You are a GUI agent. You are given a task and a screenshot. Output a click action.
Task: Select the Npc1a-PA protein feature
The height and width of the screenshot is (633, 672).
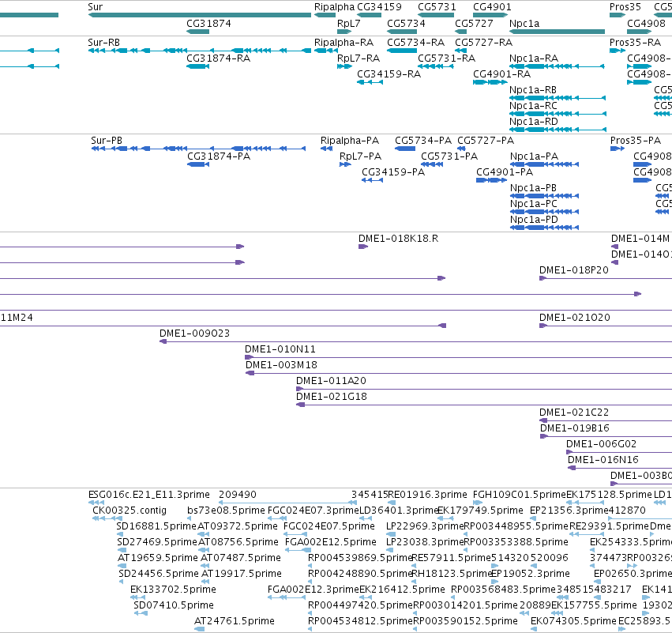(x=544, y=164)
